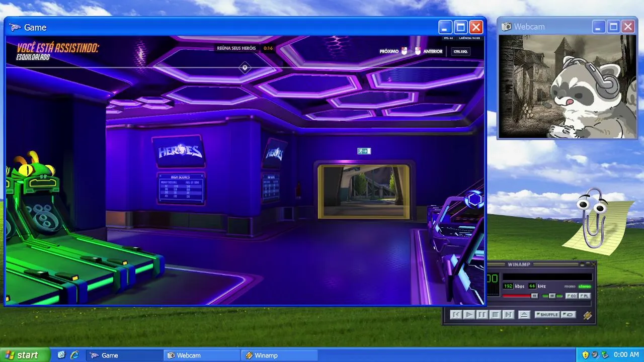Click the Winamp stereo indicator
Screen dimensions: 644x362
click(x=585, y=287)
